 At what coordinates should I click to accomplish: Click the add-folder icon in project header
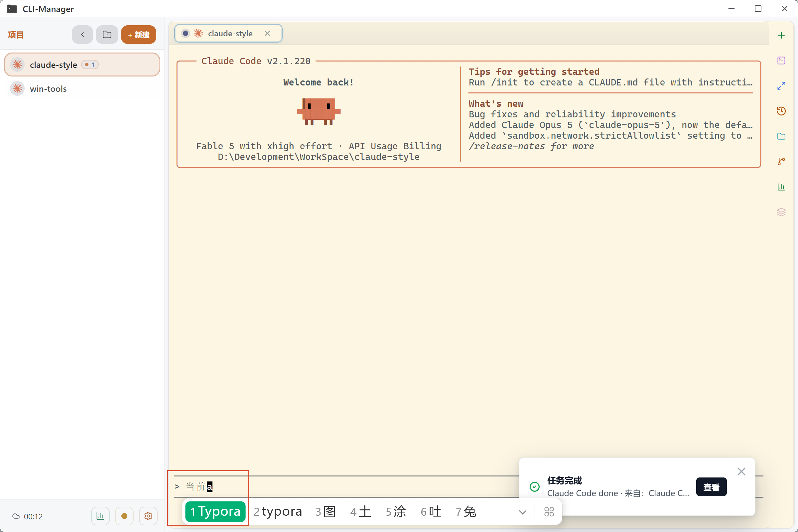107,35
